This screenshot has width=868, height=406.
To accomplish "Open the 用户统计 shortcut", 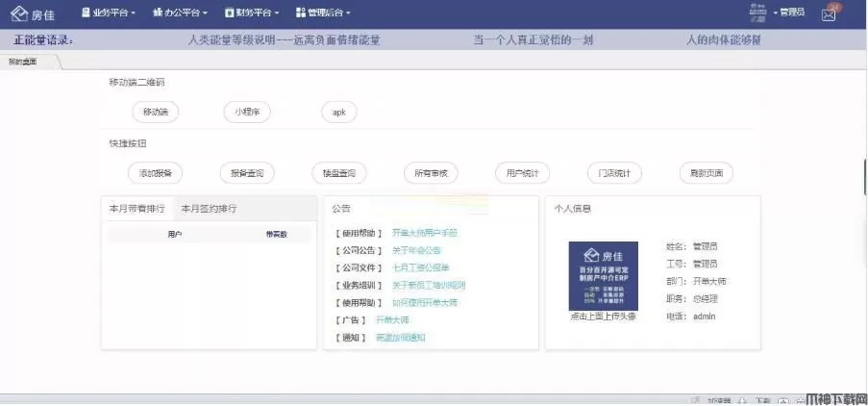I will coord(523,174).
